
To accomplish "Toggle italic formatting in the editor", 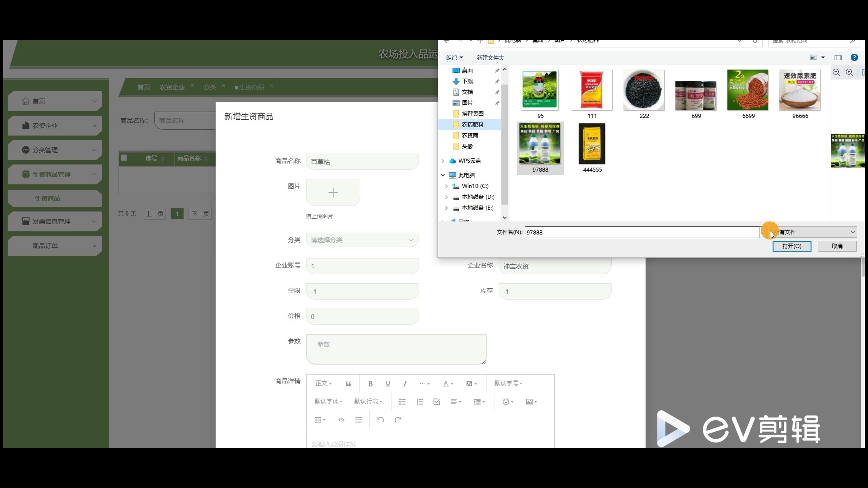I will [405, 384].
